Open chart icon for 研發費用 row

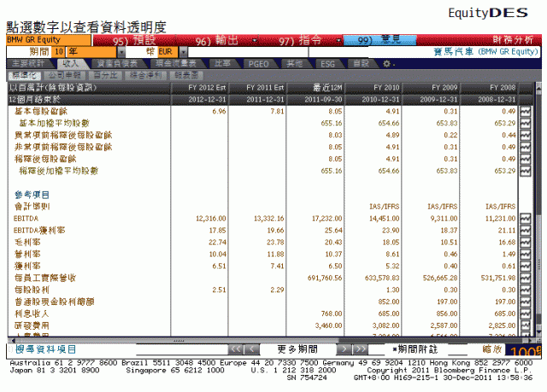click(x=526, y=325)
